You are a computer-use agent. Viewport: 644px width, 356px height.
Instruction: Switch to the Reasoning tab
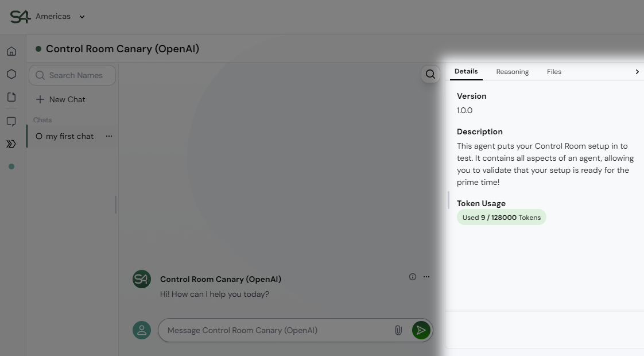click(x=512, y=72)
